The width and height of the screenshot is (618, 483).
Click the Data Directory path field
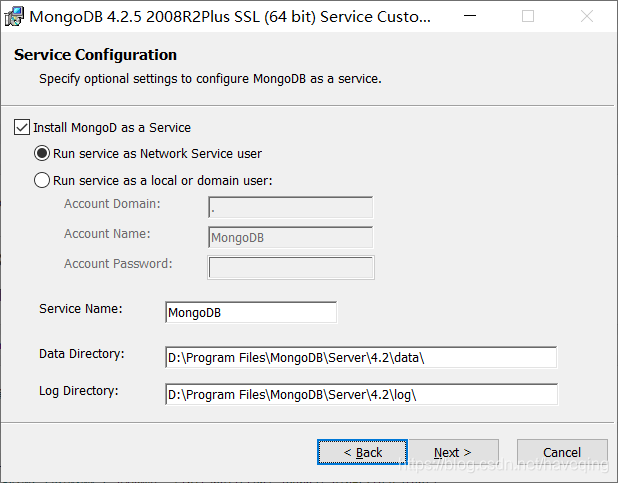click(x=361, y=357)
